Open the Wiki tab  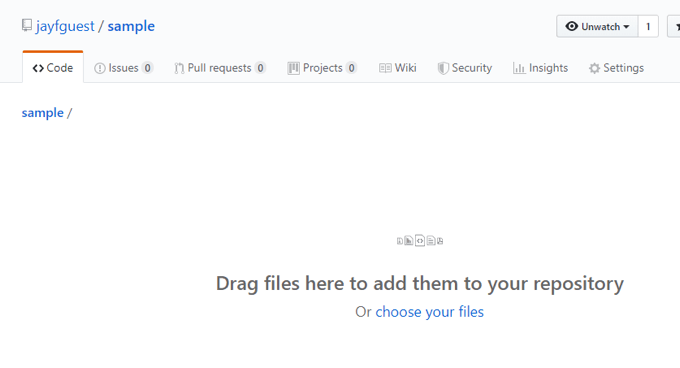pyautogui.click(x=398, y=68)
